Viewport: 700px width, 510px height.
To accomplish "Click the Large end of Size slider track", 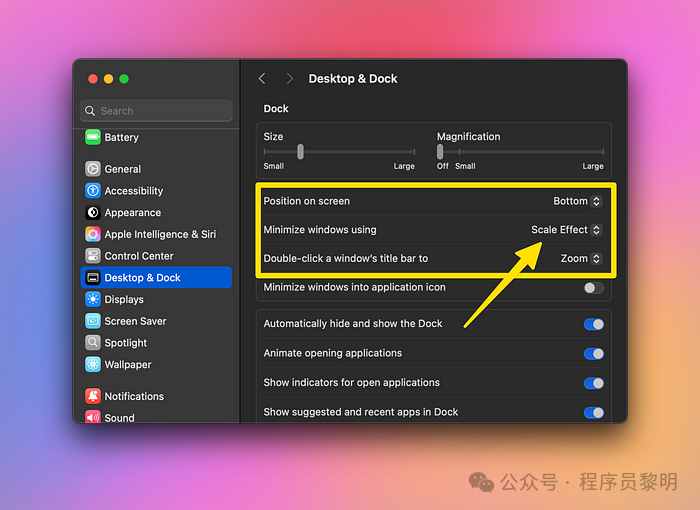I will click(x=413, y=152).
